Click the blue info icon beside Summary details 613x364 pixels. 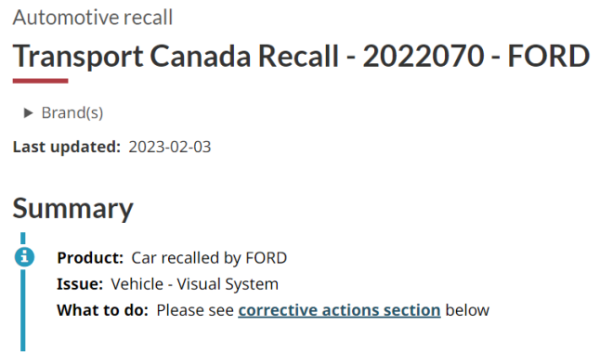point(25,257)
